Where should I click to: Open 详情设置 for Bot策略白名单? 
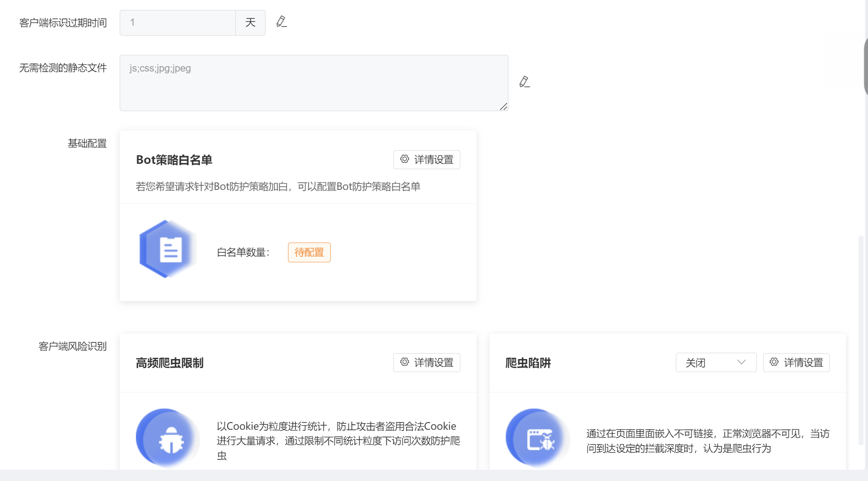pos(433,160)
